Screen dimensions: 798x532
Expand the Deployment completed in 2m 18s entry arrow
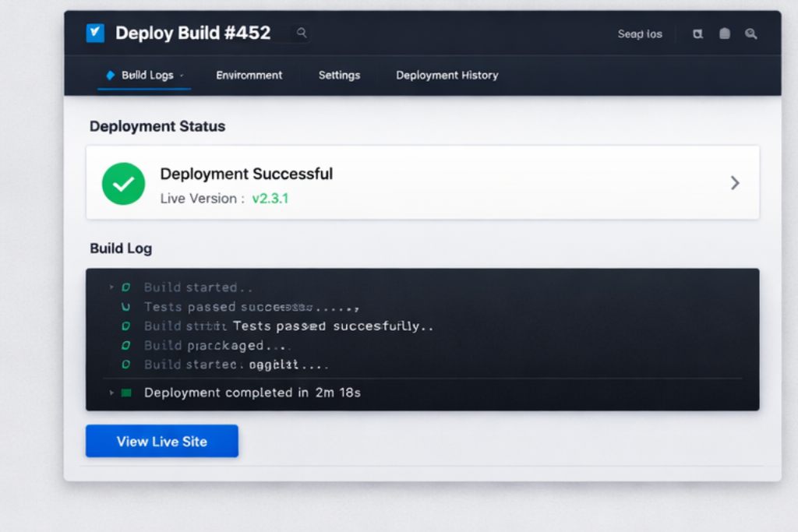(111, 393)
